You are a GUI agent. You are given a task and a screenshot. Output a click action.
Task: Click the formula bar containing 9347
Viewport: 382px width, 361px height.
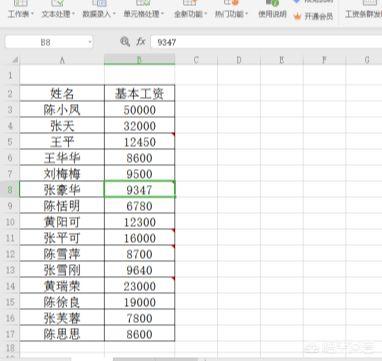click(x=266, y=42)
